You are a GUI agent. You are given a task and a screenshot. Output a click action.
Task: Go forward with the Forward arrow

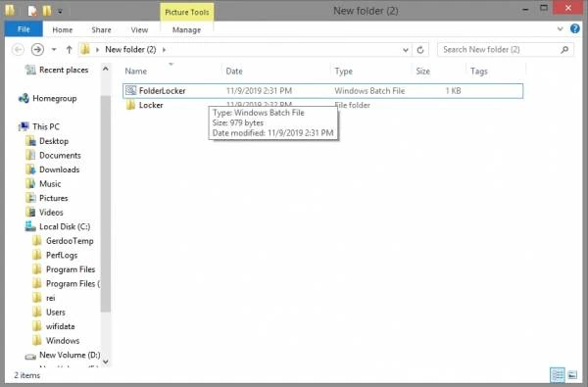[x=37, y=50]
